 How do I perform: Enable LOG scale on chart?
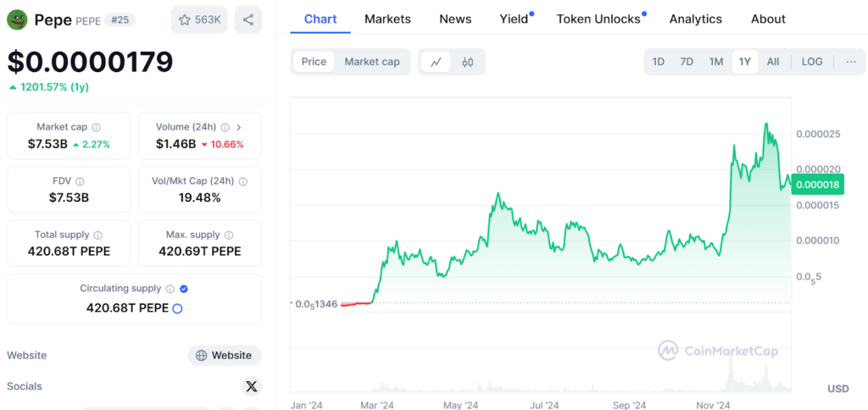coord(812,62)
